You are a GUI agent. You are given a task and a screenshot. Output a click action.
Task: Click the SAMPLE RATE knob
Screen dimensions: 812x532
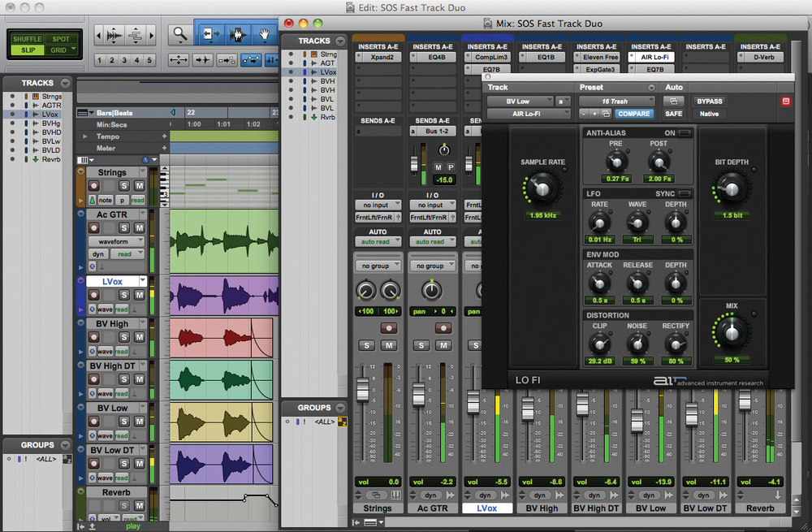[542, 188]
